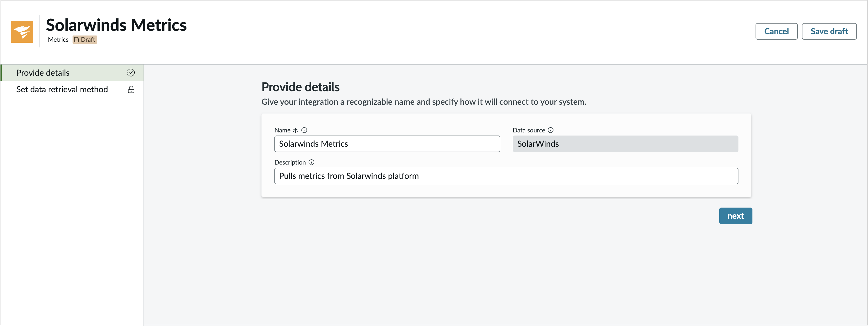Image resolution: width=868 pixels, height=326 pixels.
Task: Click the Description field label
Action: [290, 162]
